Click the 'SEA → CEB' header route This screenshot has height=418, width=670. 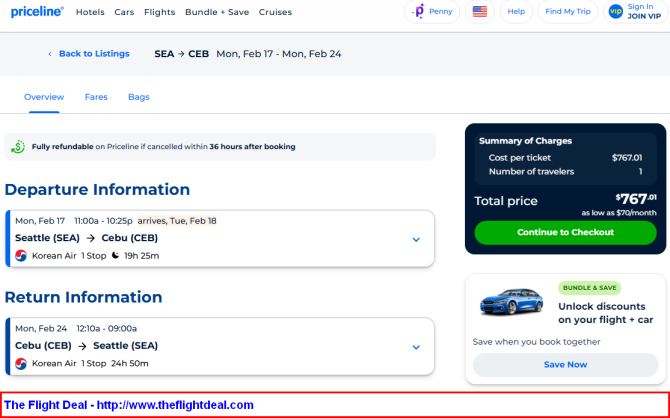(182, 54)
